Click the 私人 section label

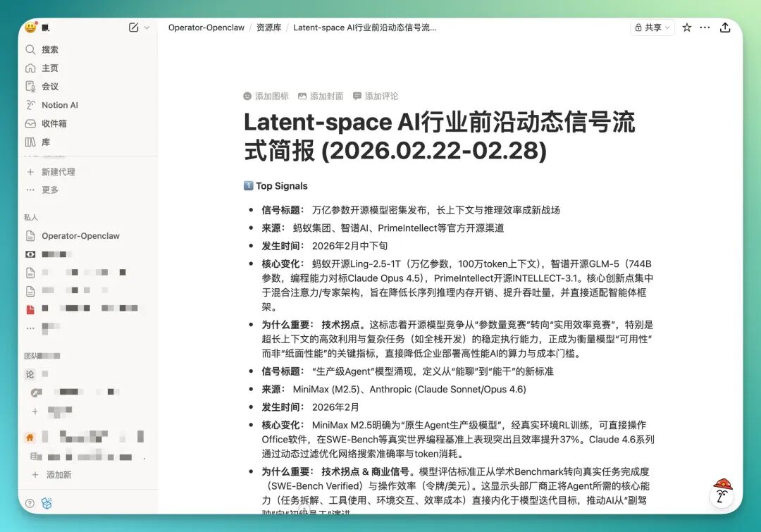coord(31,218)
